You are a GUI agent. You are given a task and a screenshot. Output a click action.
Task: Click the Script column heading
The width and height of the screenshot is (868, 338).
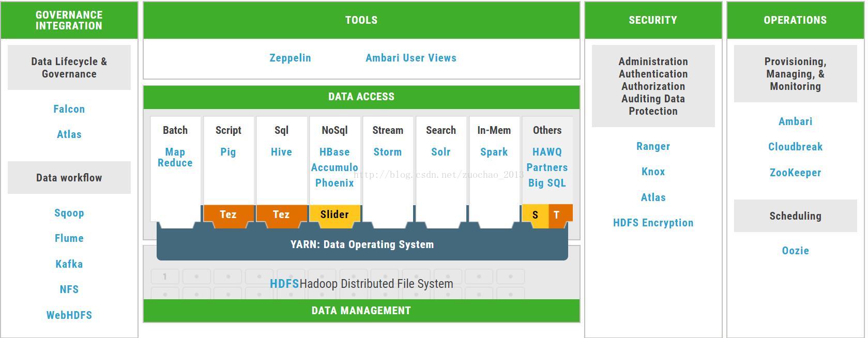[228, 130]
